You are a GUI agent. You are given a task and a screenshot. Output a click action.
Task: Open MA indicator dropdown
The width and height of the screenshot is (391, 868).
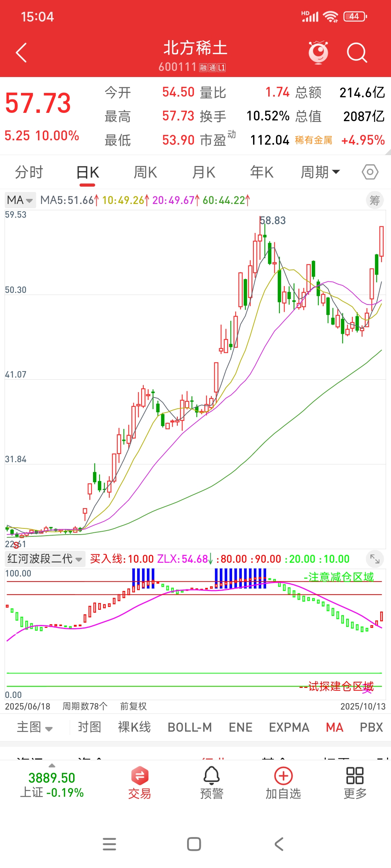20,200
